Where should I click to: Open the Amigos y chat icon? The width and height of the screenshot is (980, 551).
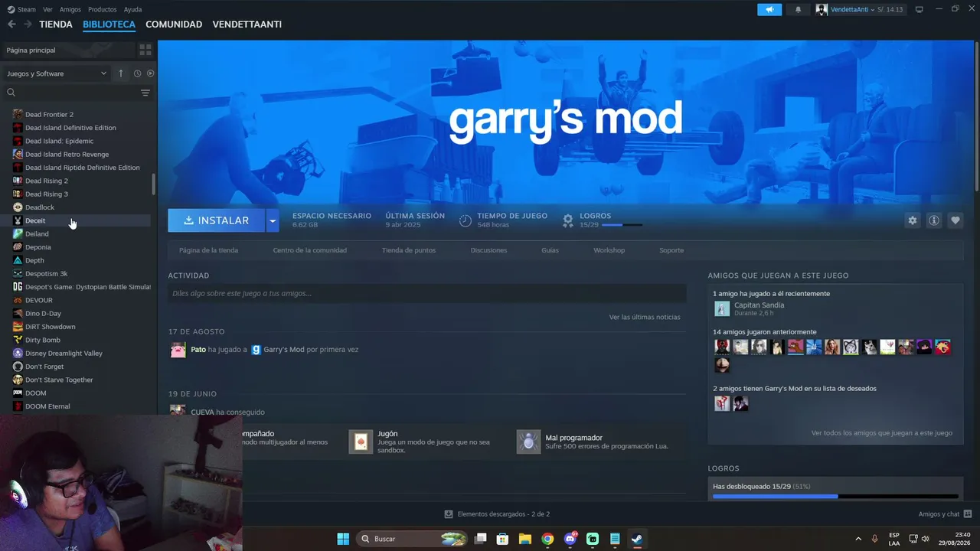[967, 514]
